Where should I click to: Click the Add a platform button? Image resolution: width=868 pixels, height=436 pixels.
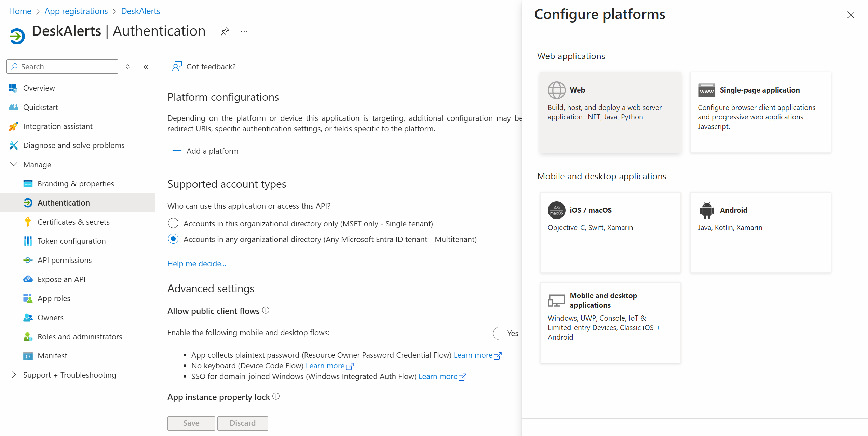click(x=205, y=151)
